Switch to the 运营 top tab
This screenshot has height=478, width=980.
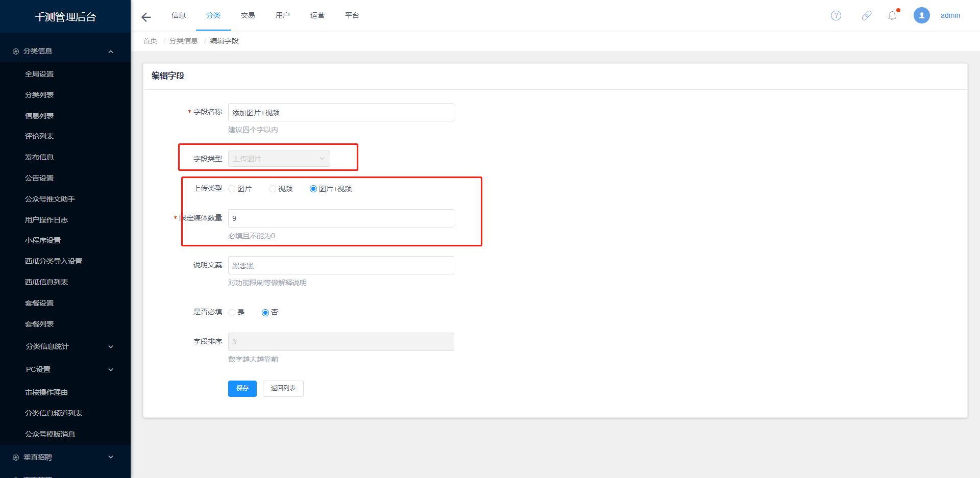coord(317,15)
